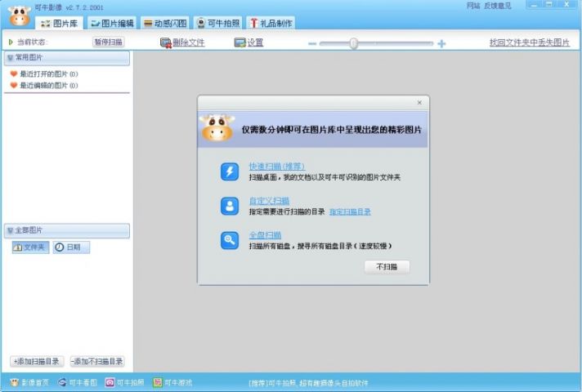Image resolution: width=582 pixels, height=392 pixels.
Task: Click the 全盘扫描 link
Action: point(265,234)
